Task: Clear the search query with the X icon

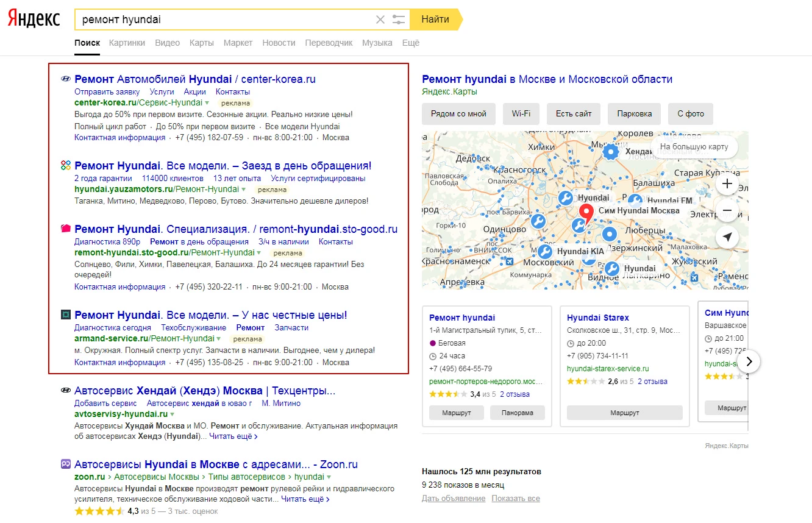Action: [380, 20]
